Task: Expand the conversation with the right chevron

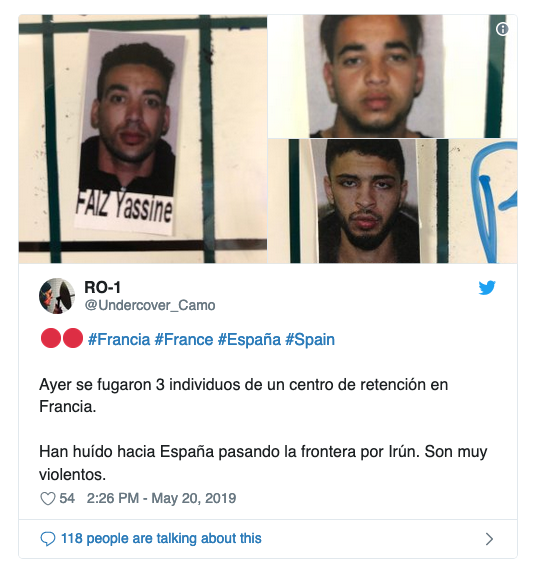Action: (489, 539)
